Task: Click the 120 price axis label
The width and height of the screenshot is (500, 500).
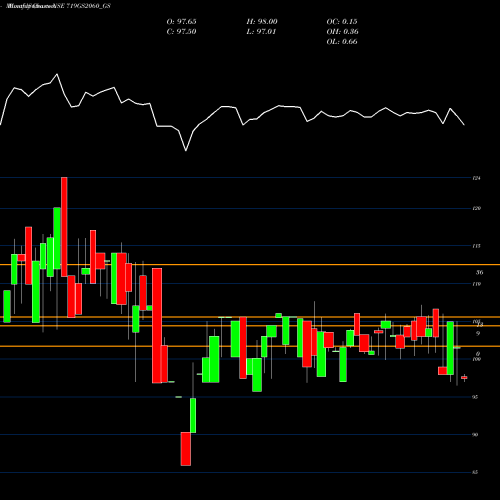Action: (477, 208)
